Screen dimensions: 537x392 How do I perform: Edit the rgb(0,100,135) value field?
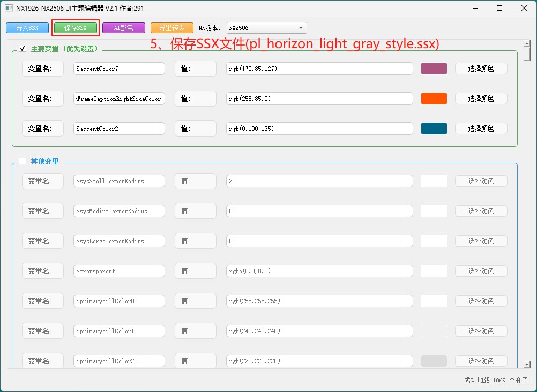click(319, 129)
